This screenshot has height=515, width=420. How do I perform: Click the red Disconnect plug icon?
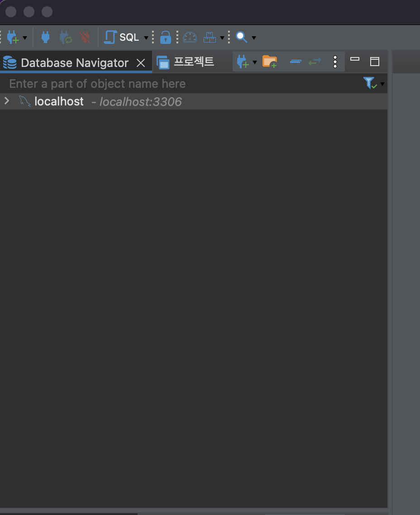coord(85,37)
